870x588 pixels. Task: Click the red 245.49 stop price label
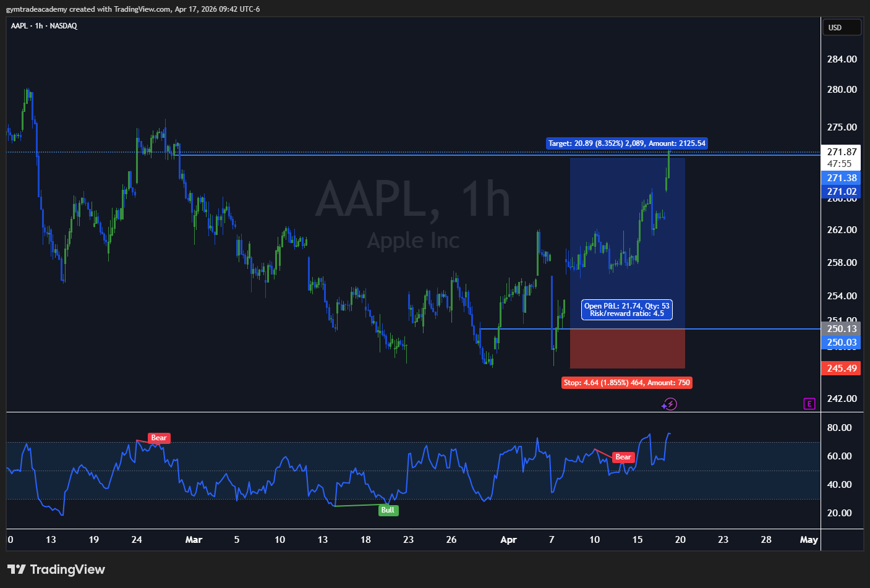pyautogui.click(x=842, y=369)
